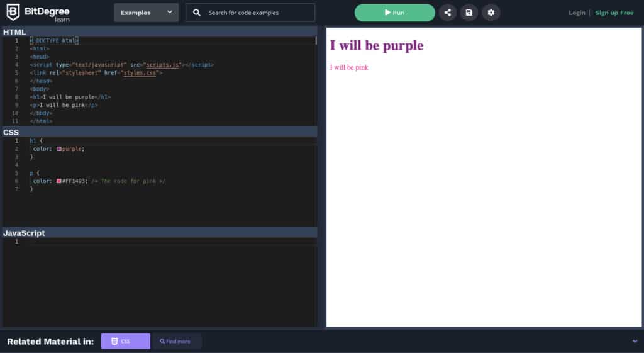
Task: Click the CSS file icon in Related Material
Action: point(114,341)
